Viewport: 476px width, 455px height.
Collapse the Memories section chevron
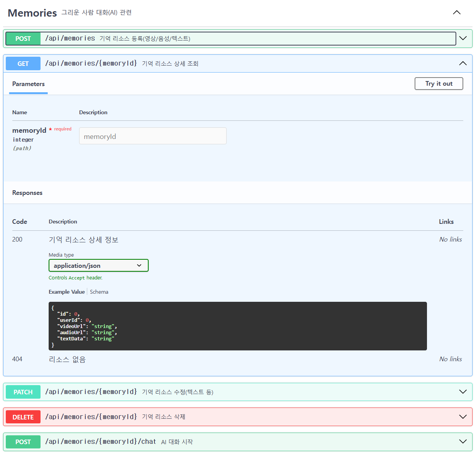[x=457, y=12]
